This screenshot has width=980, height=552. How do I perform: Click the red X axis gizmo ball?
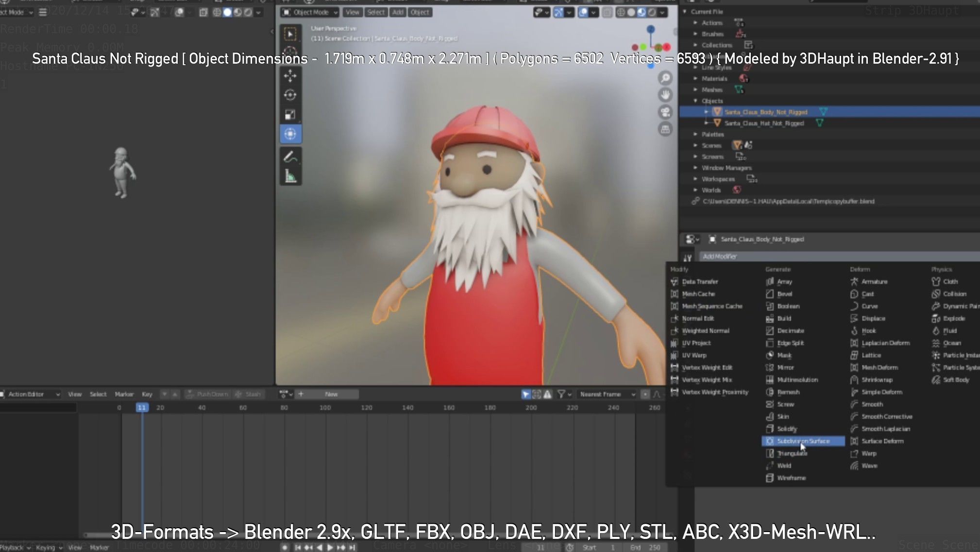click(x=667, y=47)
